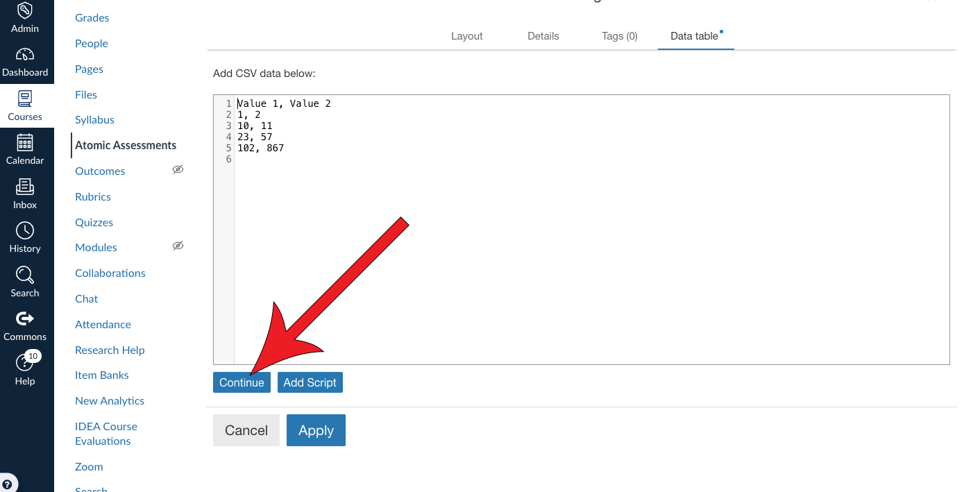Add Script to the data table

click(310, 382)
